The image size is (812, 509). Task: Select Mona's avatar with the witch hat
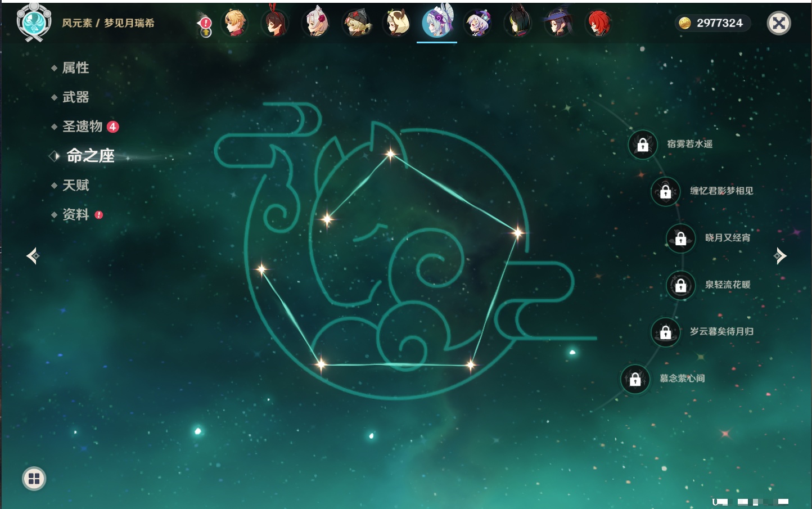[559, 23]
